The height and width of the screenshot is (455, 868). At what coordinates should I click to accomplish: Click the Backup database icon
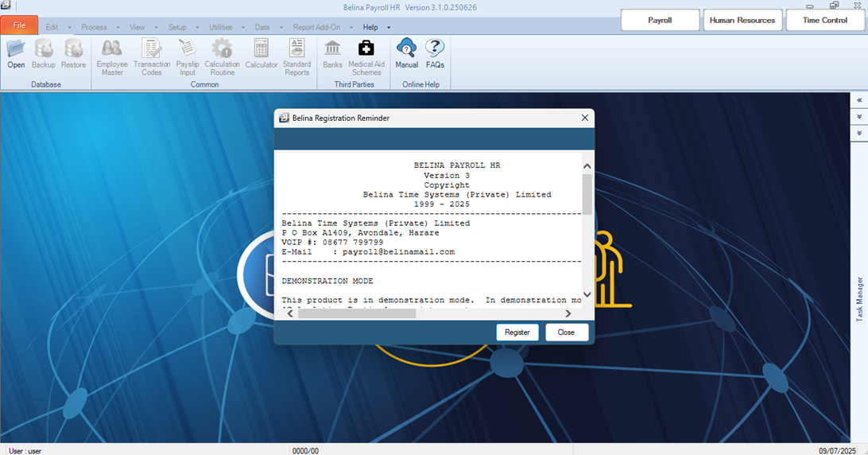(43, 54)
